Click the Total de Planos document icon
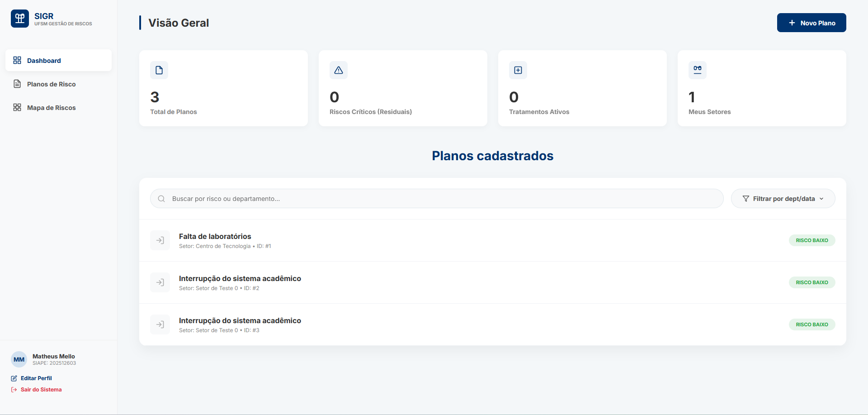 (x=159, y=70)
